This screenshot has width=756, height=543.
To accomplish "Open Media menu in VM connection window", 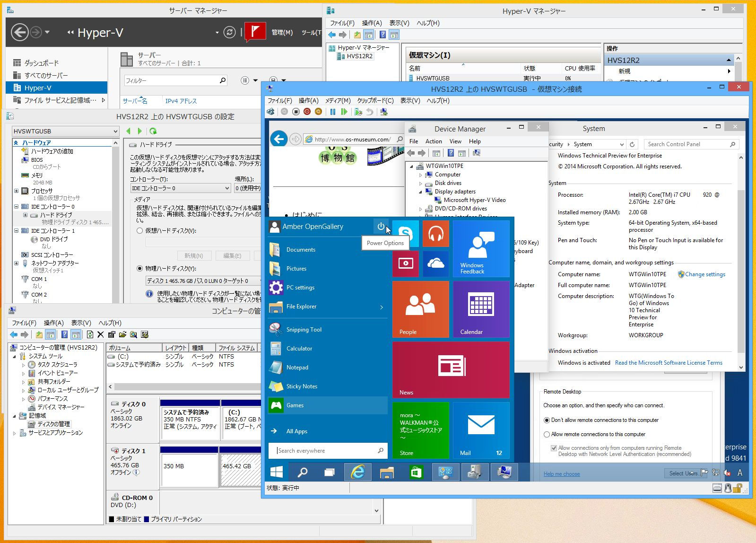I will (338, 100).
